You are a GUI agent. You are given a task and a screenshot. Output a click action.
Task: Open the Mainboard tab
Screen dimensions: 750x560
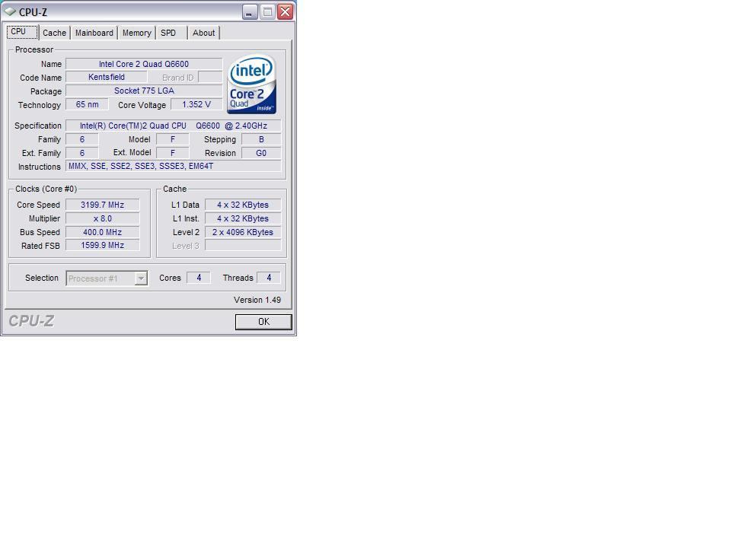pos(94,33)
